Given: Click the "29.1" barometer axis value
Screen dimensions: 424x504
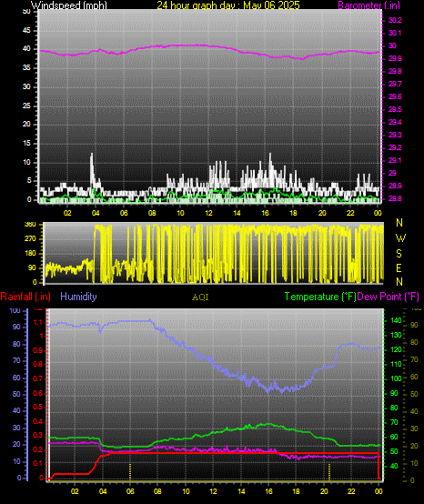Looking at the screenshot, I should (395, 160).
